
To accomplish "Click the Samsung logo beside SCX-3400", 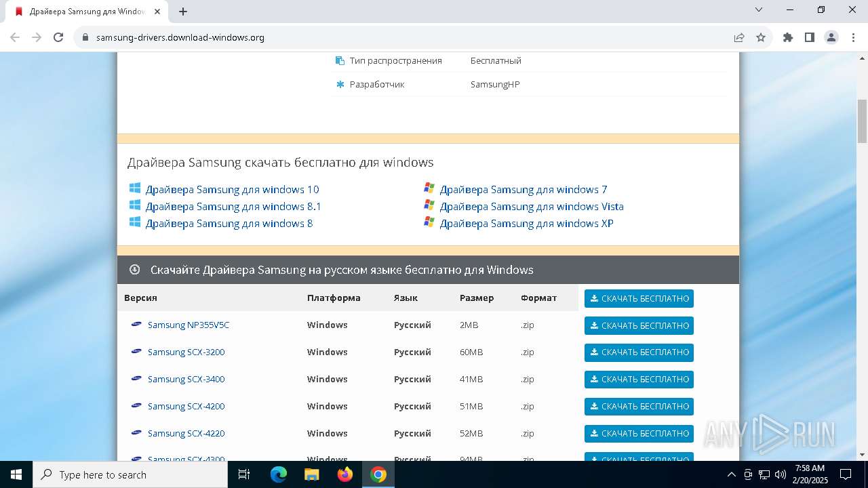I will [136, 378].
